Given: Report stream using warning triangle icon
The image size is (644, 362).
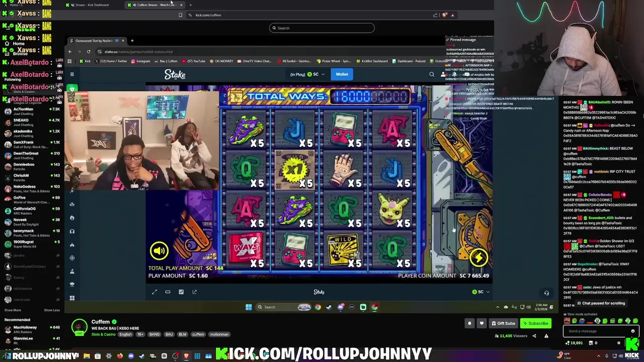Looking at the screenshot, I should tap(546, 336).
